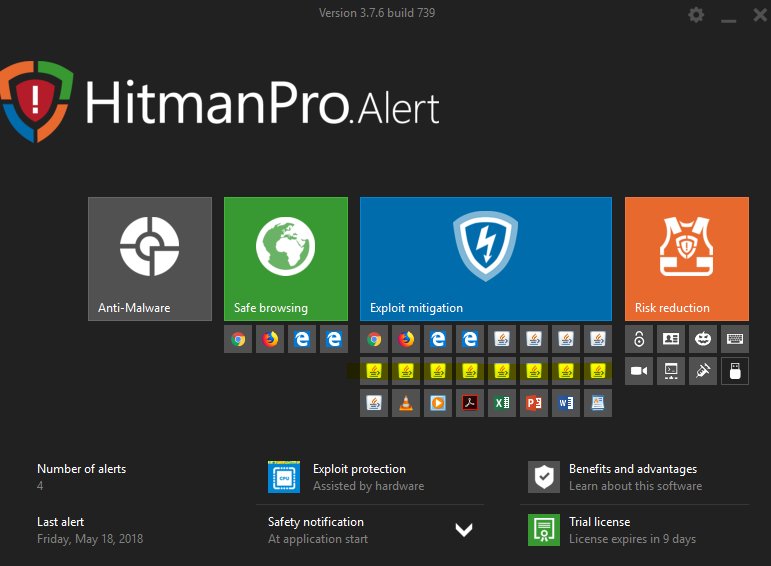The image size is (771, 566).
Task: Click the CPU Exploit protection icon
Action: 284,477
